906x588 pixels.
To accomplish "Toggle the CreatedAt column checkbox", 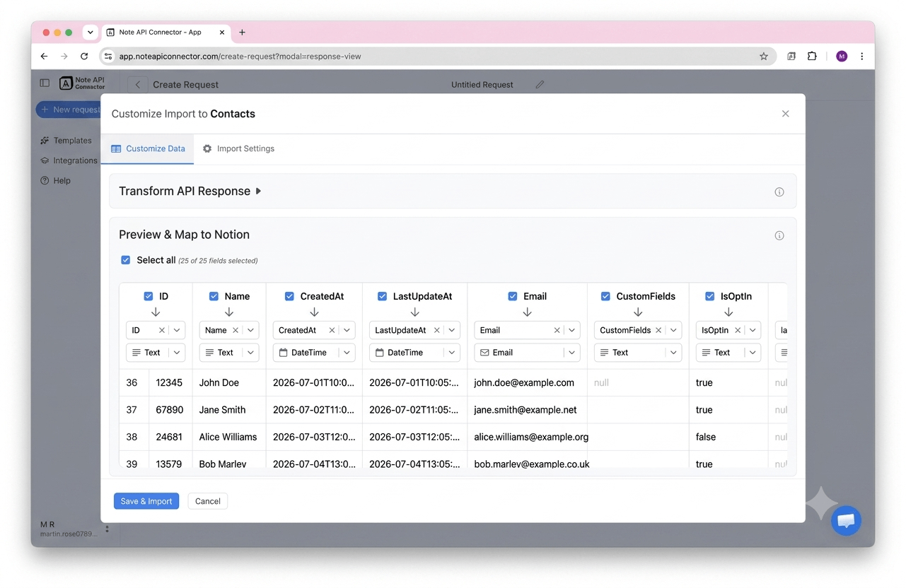I will (x=289, y=296).
